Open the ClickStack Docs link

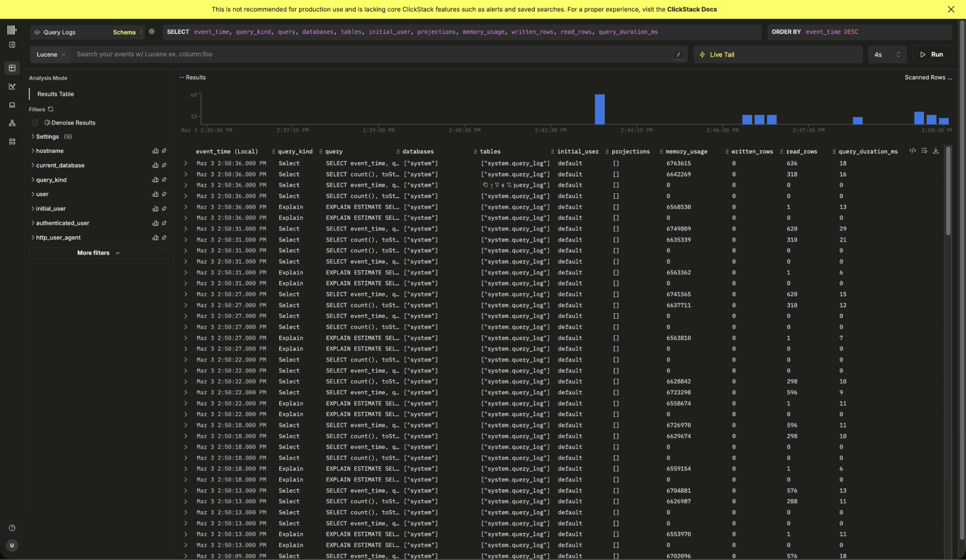(692, 9)
